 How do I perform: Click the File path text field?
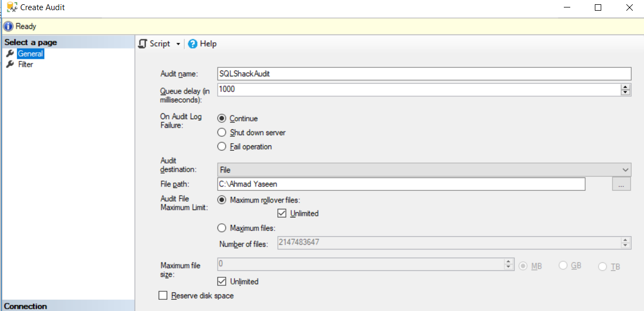click(x=401, y=184)
